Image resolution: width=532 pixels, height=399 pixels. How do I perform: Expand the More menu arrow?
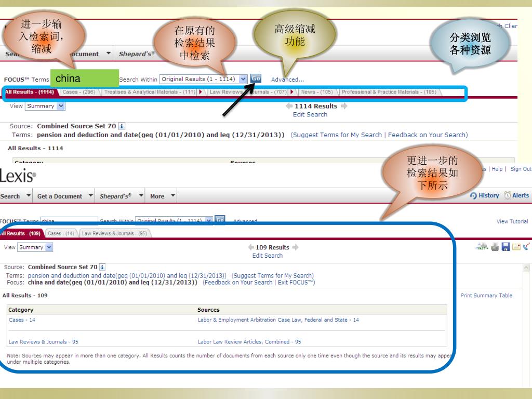pos(173,195)
